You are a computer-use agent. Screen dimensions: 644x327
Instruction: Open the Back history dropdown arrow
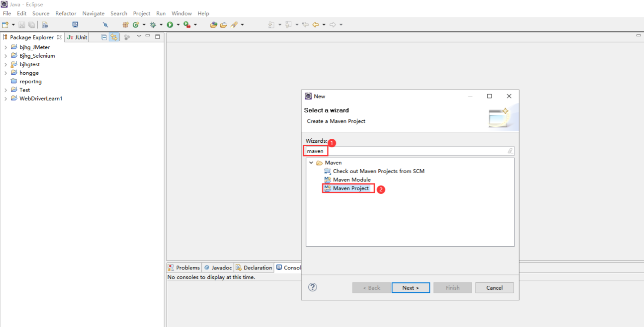pos(324,24)
